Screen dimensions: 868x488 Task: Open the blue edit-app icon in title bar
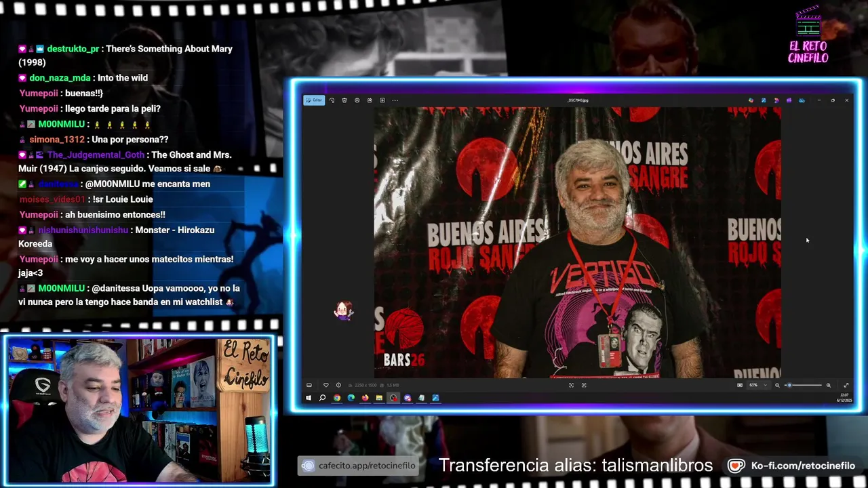click(x=764, y=100)
